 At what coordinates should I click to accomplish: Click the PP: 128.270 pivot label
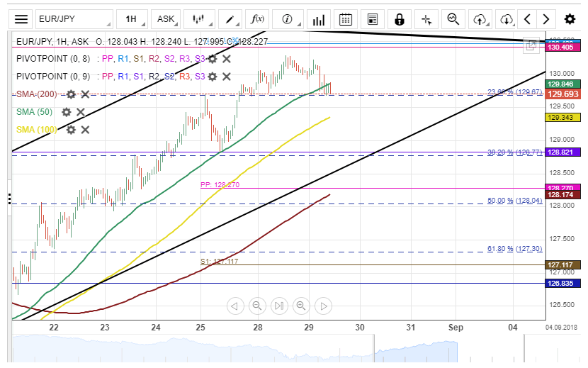pyautogui.click(x=220, y=185)
